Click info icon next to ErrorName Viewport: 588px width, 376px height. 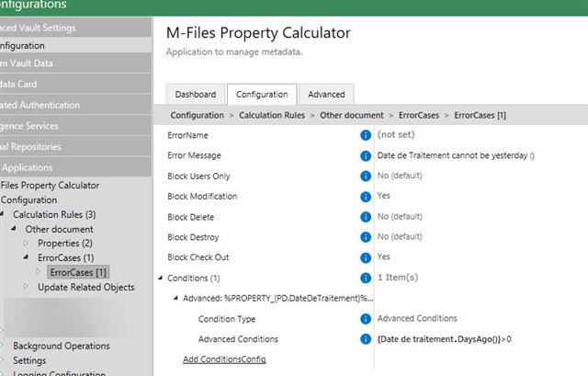(366, 135)
